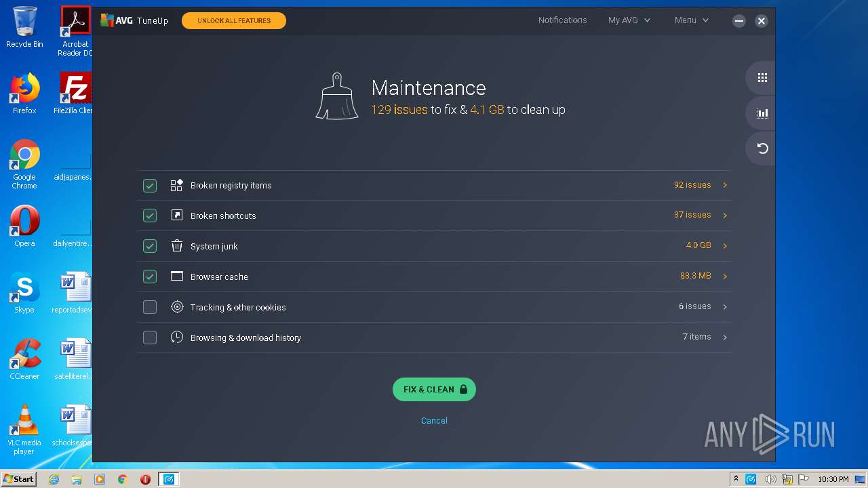Open Internet Explorer from the taskbar
Screen dimensions: 868x488
click(54, 479)
